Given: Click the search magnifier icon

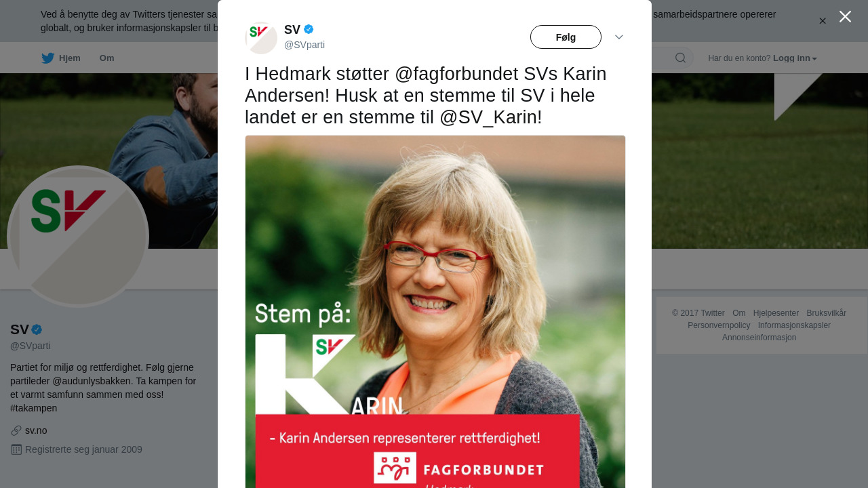Looking at the screenshot, I should coord(680,58).
